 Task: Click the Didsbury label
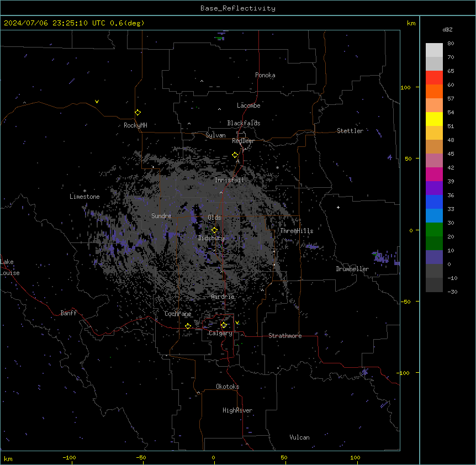click(x=211, y=238)
